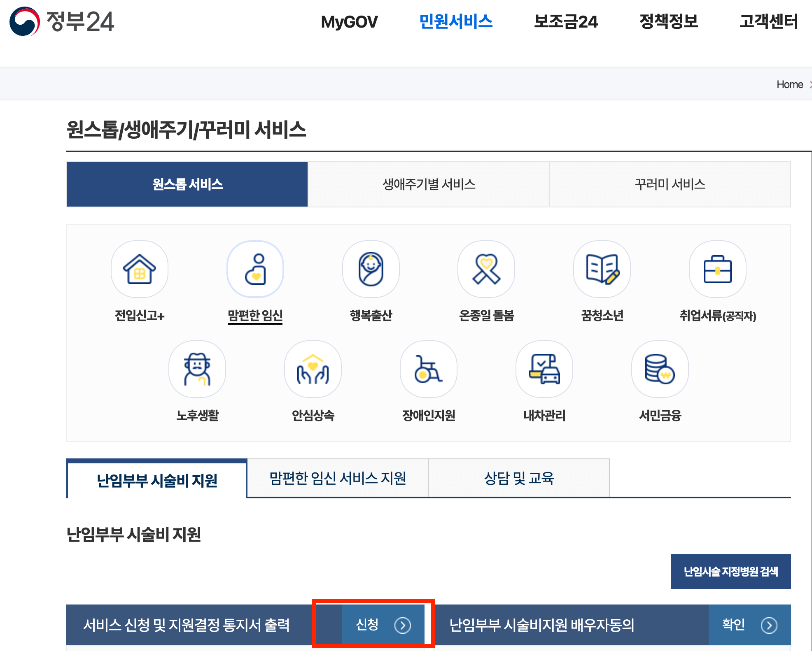Select the 난임부부 시술비 지원 tab
Viewport: 812px width, 651px height.
click(x=157, y=479)
